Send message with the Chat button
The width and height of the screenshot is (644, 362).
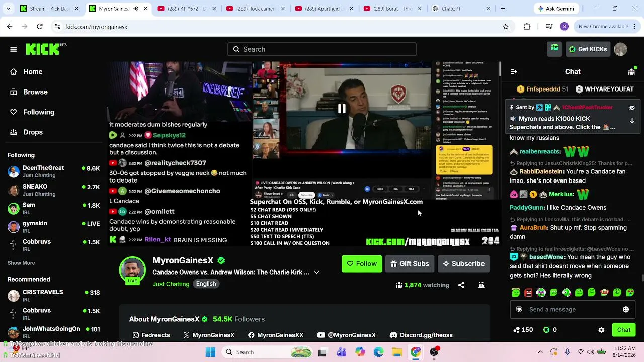point(624,330)
